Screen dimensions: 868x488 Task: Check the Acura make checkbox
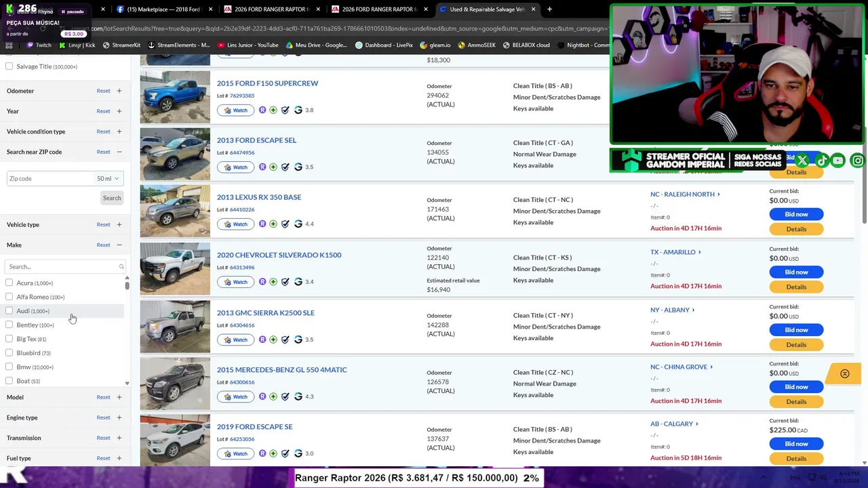(x=9, y=283)
